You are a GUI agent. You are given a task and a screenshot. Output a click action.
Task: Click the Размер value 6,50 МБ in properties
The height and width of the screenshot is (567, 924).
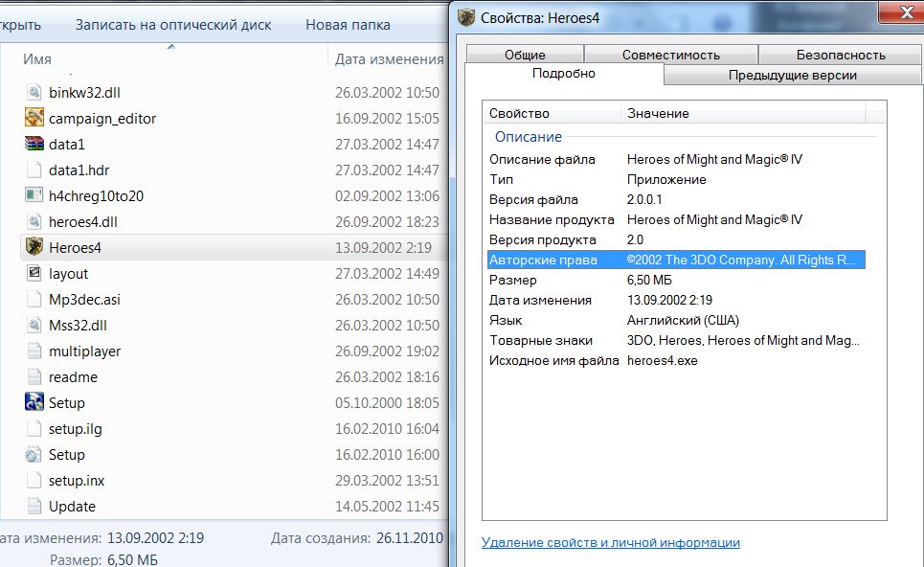pos(649,280)
